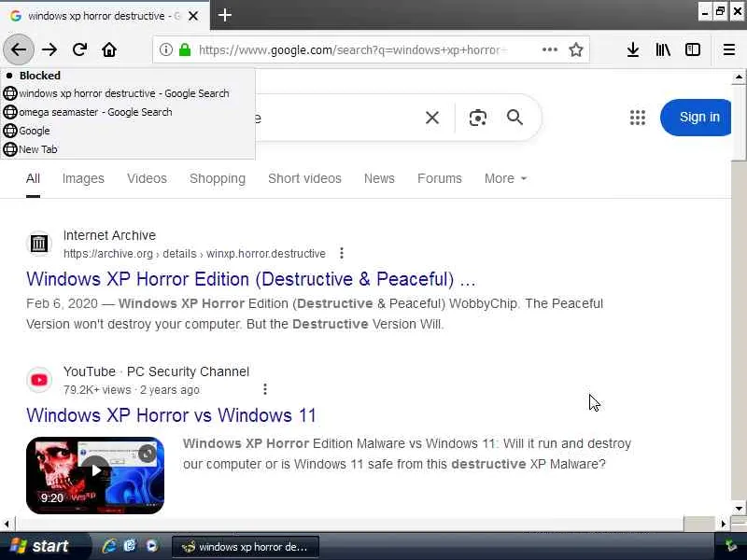Image resolution: width=747 pixels, height=560 pixels.
Task: Open the media player quick launch icon
Action: click(x=151, y=546)
